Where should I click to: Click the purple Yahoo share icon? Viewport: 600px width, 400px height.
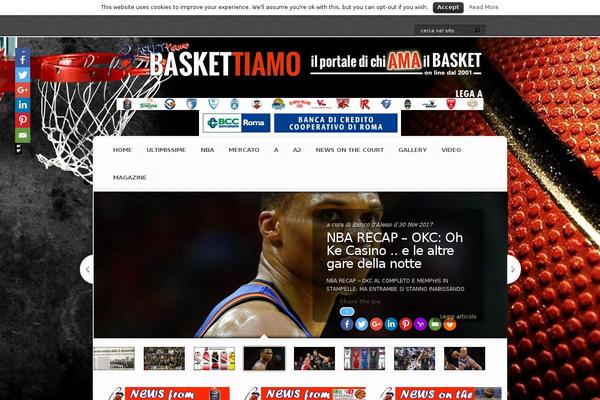point(420,324)
